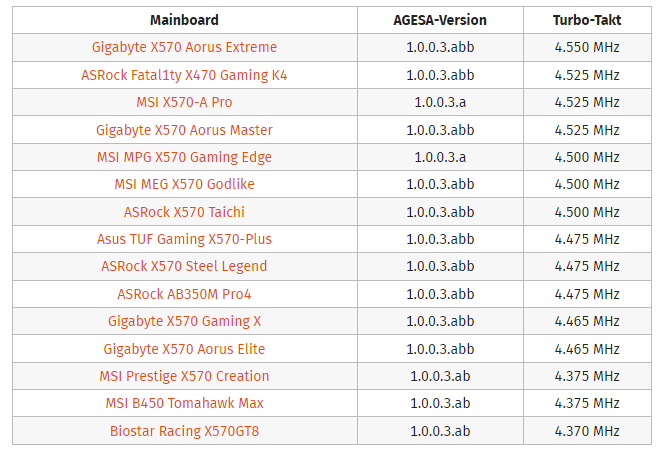
Task: Open the Gigabyte X570 Aorus Master link
Action: [184, 130]
